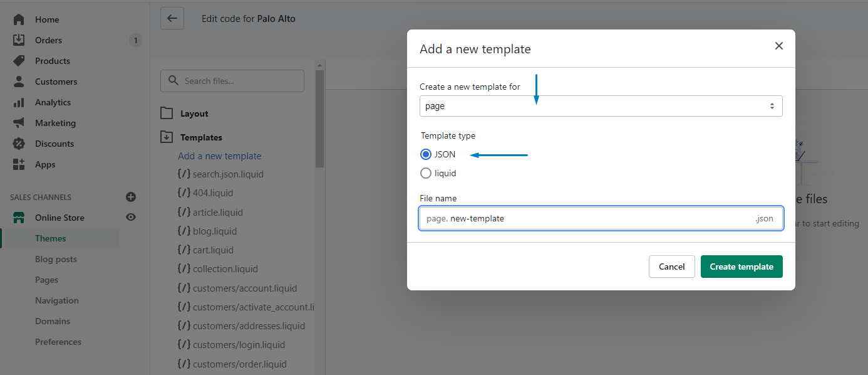Screen dimensions: 868x375
Task: Cancel the new template dialog
Action: pos(671,266)
